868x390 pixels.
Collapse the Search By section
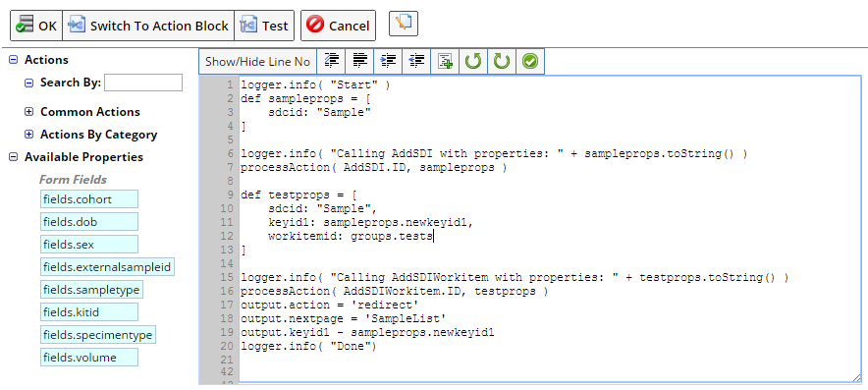pyautogui.click(x=28, y=84)
